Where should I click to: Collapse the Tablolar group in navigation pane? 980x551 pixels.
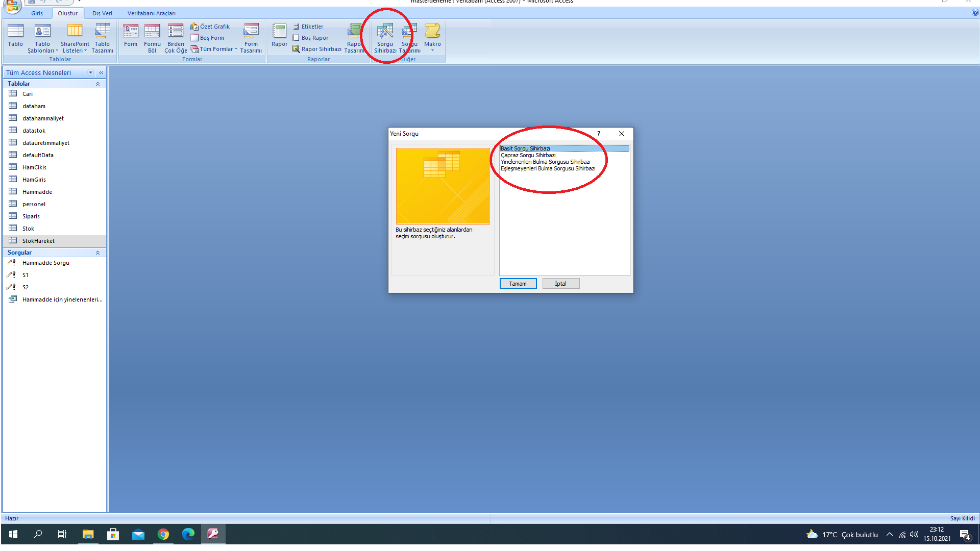coord(97,84)
